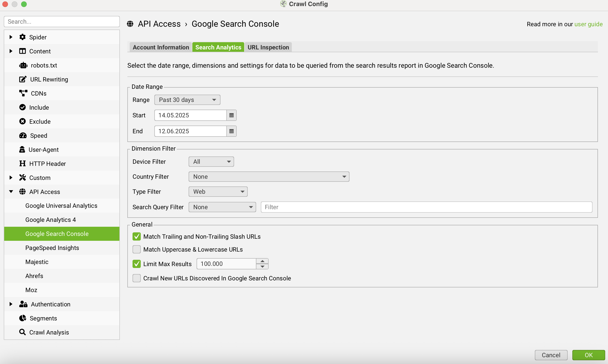
Task: Click the robots.txt robot icon
Action: pos(23,65)
